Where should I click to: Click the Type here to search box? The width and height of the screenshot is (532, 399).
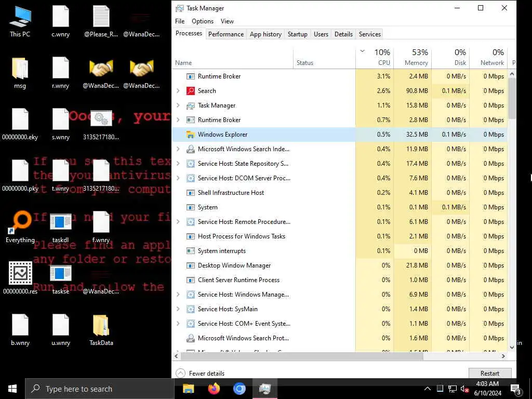(x=100, y=389)
